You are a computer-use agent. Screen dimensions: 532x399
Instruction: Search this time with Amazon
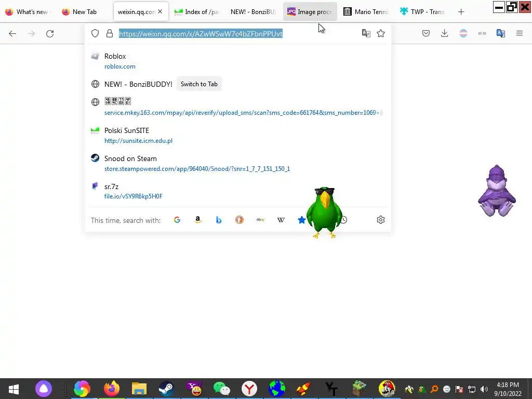(198, 220)
